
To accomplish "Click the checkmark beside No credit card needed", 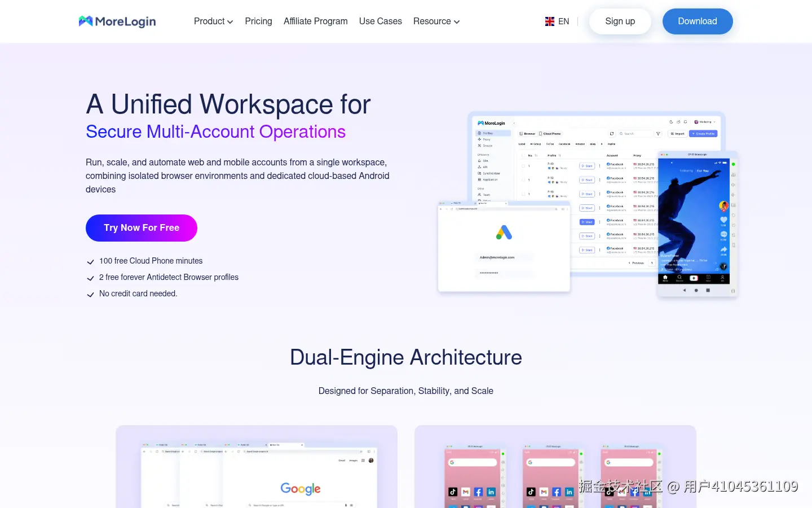I will [x=90, y=295].
